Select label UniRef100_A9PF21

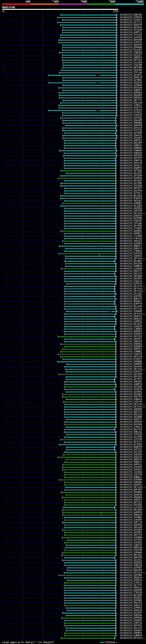131,32
